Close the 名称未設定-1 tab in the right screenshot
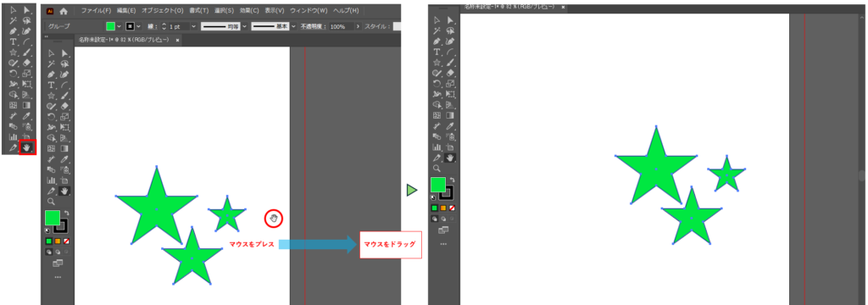The image size is (868, 305). coord(564,7)
